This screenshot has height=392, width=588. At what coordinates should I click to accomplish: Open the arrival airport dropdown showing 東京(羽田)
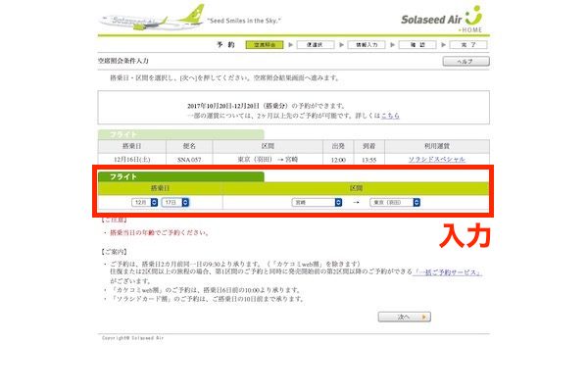click(x=395, y=202)
